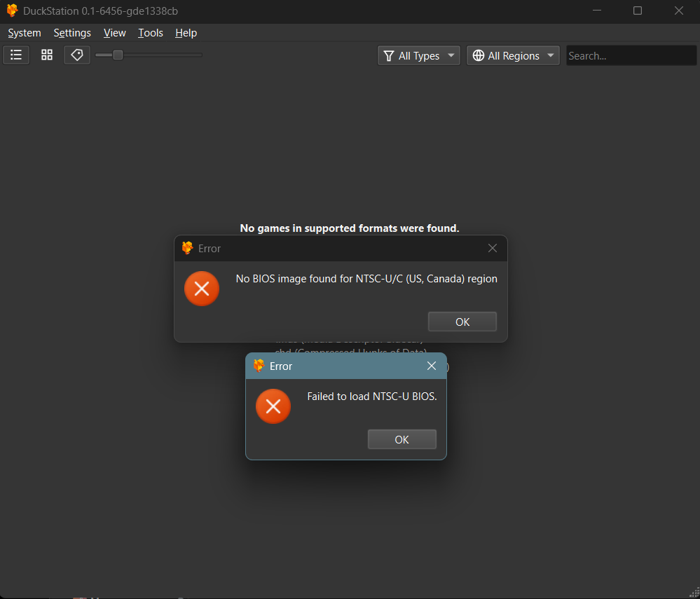This screenshot has height=599, width=700.
Task: Open the View menu
Action: click(x=115, y=33)
